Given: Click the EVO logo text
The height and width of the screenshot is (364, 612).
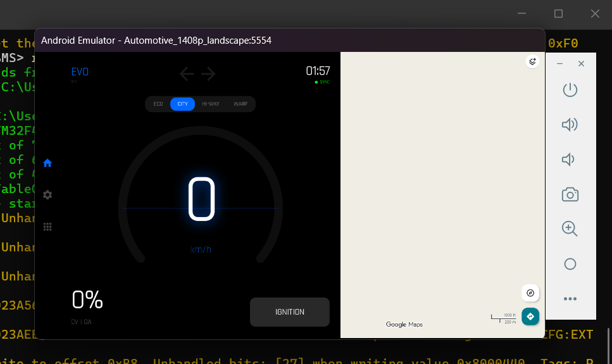Looking at the screenshot, I should [80, 72].
